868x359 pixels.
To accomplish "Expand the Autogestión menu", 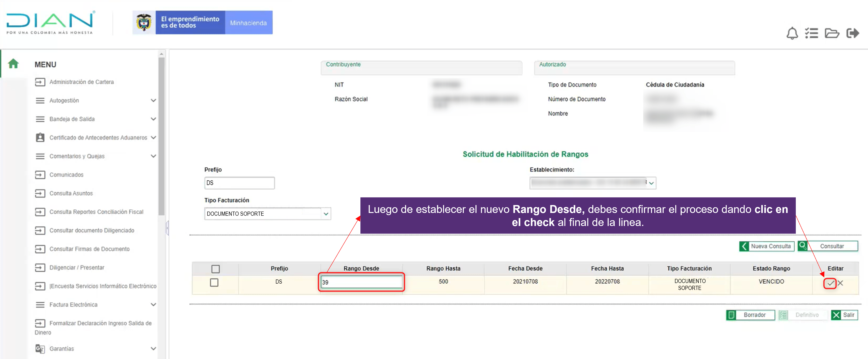I will point(153,100).
